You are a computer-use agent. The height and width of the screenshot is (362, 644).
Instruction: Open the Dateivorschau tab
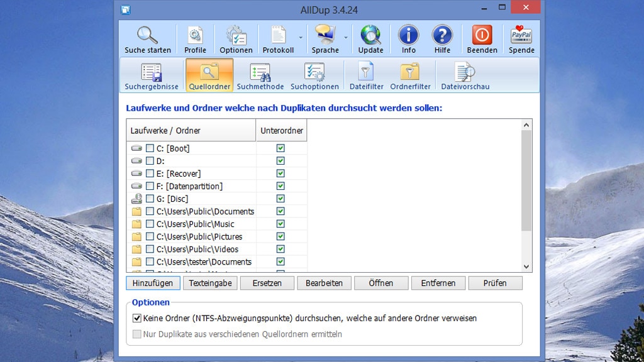[465, 75]
